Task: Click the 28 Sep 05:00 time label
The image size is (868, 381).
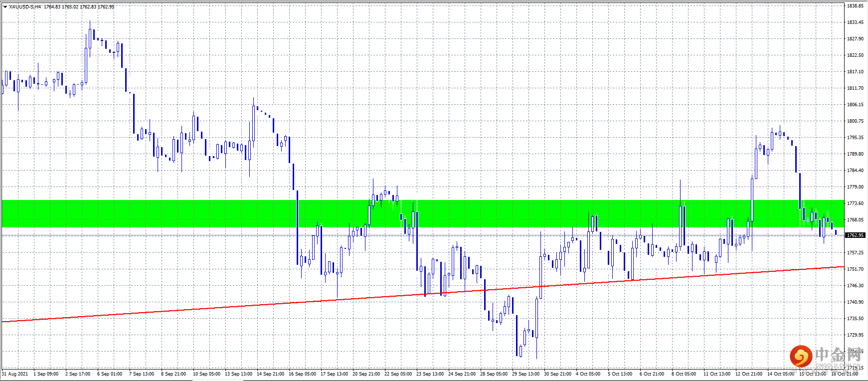Action: tap(494, 374)
